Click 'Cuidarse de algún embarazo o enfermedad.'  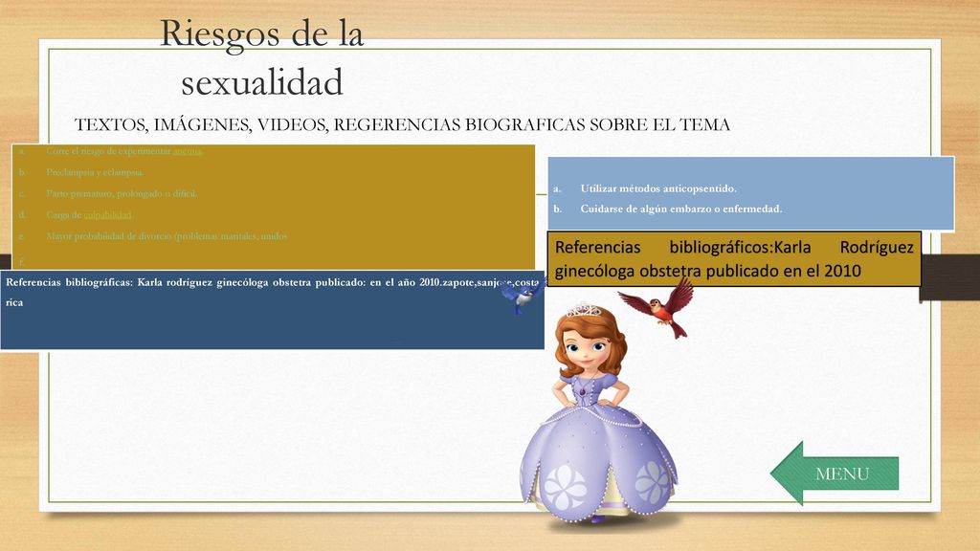[681, 209]
